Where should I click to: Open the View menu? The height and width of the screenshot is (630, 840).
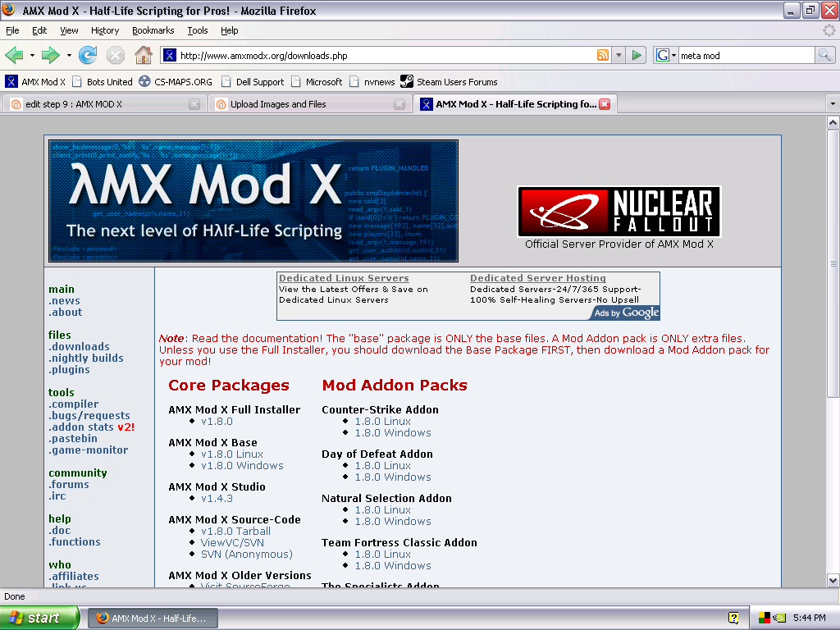pyautogui.click(x=69, y=30)
